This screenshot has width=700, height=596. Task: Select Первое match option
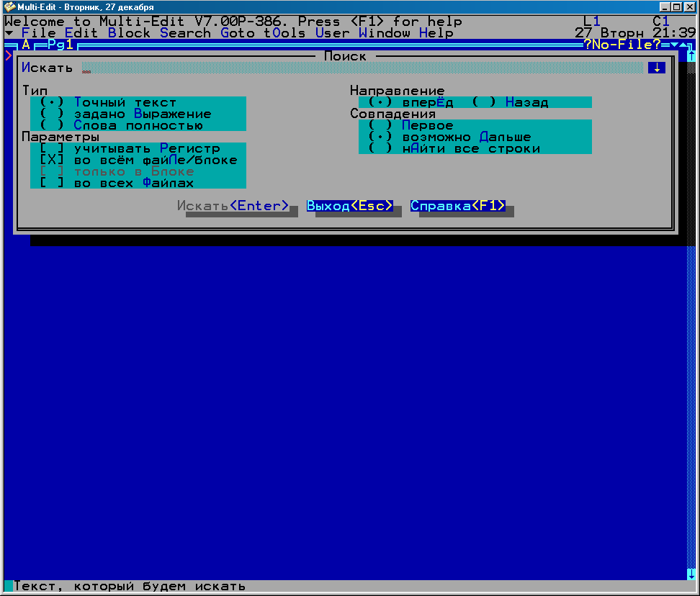410,126
